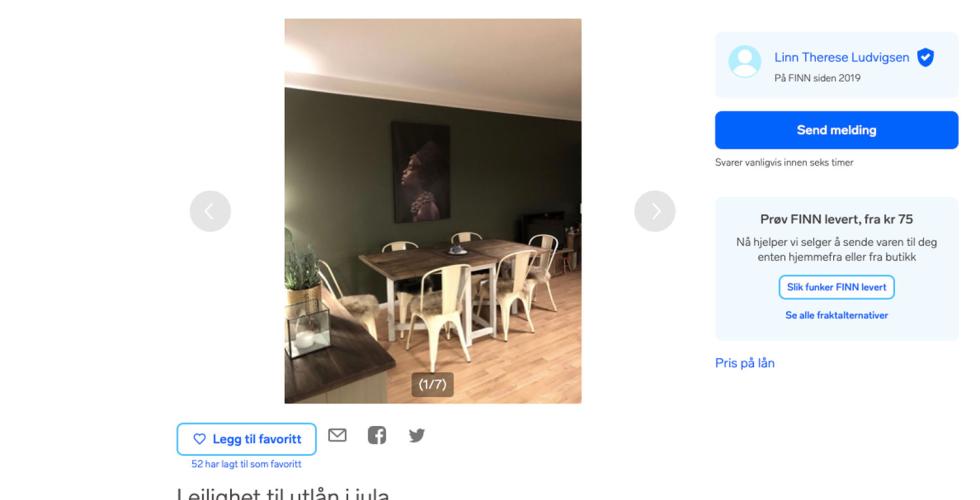Share the listing on Twitter
This screenshot has height=500, width=980.
point(417,435)
